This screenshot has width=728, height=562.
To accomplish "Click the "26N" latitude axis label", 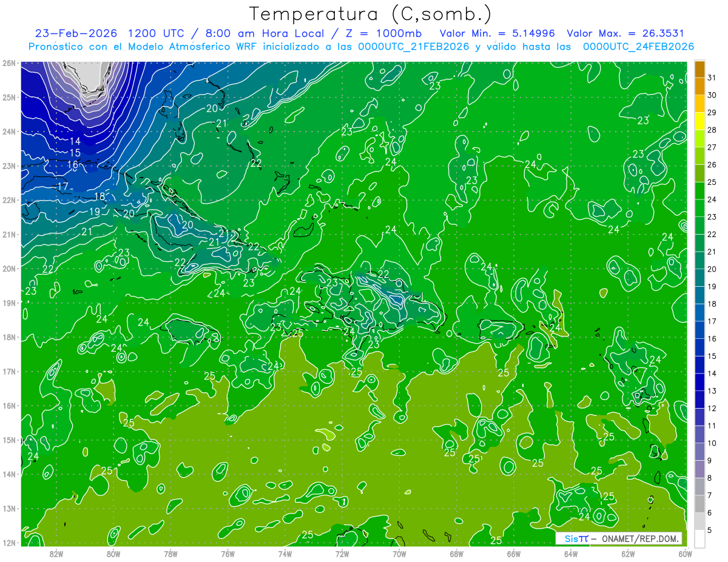I will pyautogui.click(x=9, y=63).
